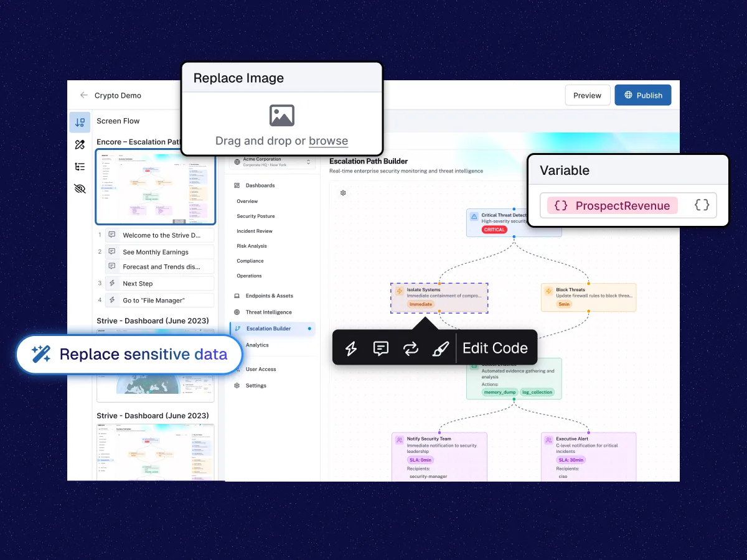Click the comment icon beside Forecast and Trends
This screenshot has width=747, height=560.
point(112,266)
